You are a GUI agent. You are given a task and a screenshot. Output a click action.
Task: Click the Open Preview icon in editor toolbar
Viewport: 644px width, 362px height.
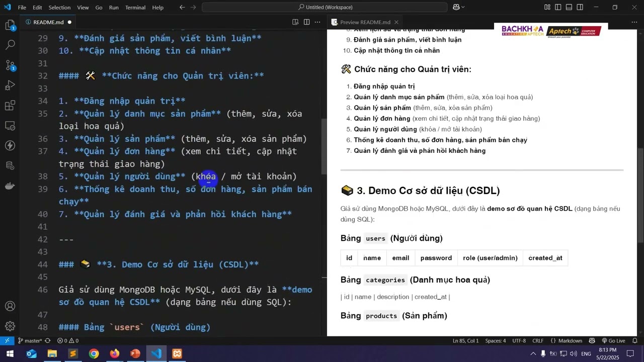(x=295, y=22)
